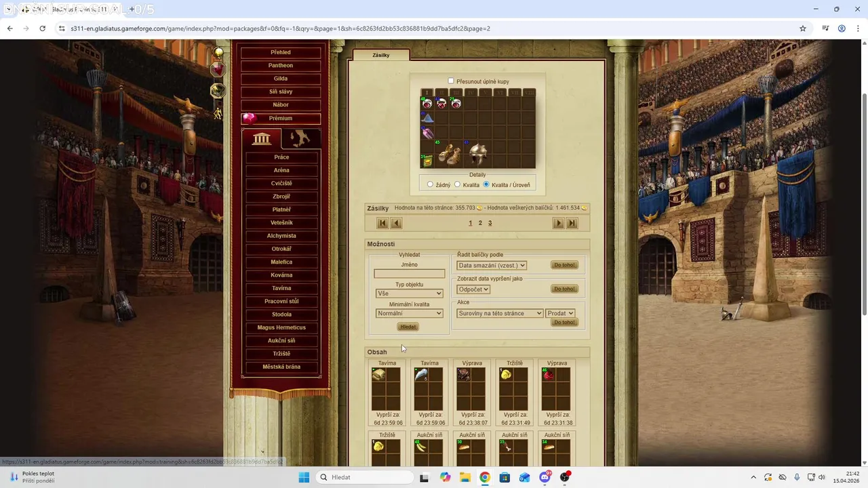The height and width of the screenshot is (488, 868).
Task: Open the Kovárna menu item
Action: pos(281,275)
